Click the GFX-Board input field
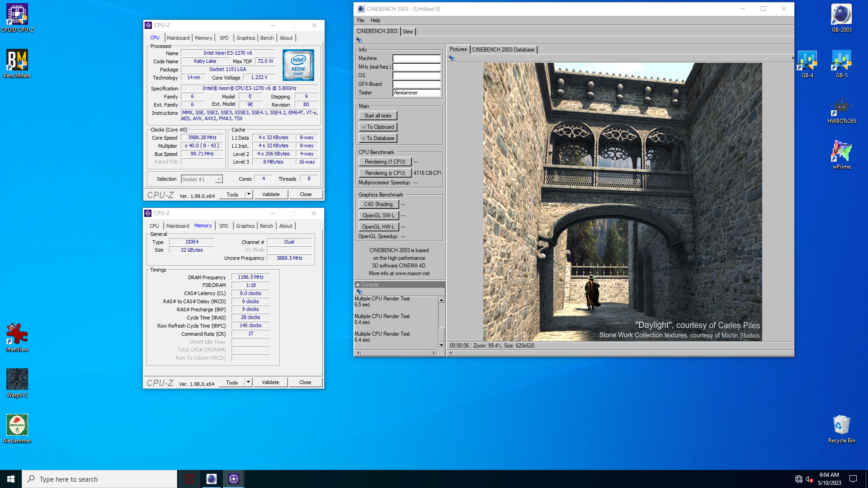Image resolution: width=868 pixels, height=488 pixels. click(x=416, y=84)
